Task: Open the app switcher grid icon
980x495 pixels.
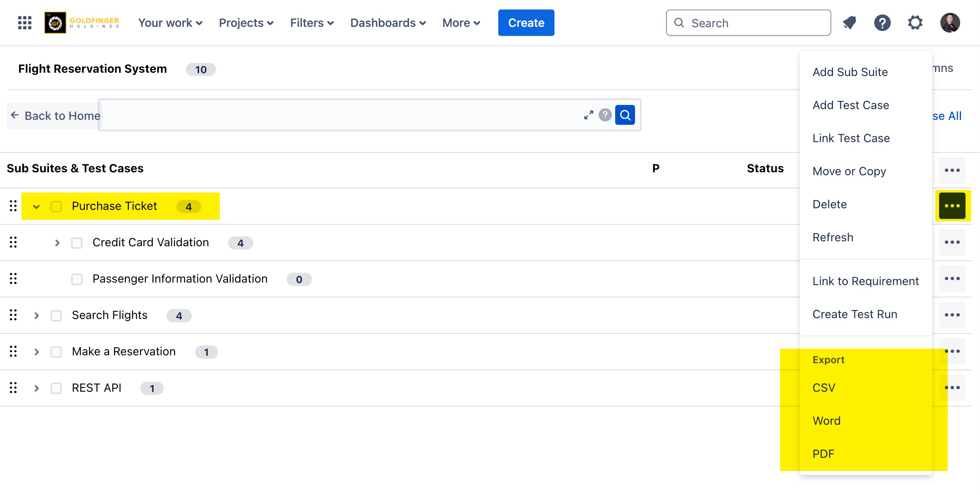Action: (25, 23)
